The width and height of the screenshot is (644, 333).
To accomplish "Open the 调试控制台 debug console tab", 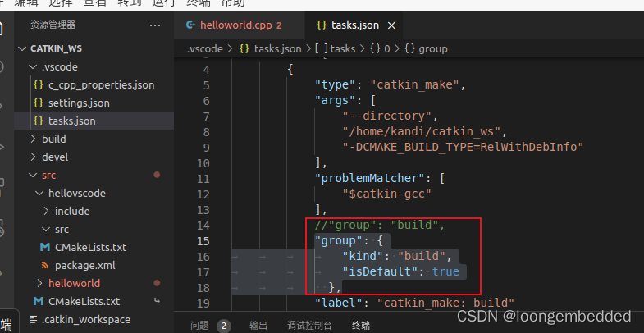I will [x=309, y=326].
